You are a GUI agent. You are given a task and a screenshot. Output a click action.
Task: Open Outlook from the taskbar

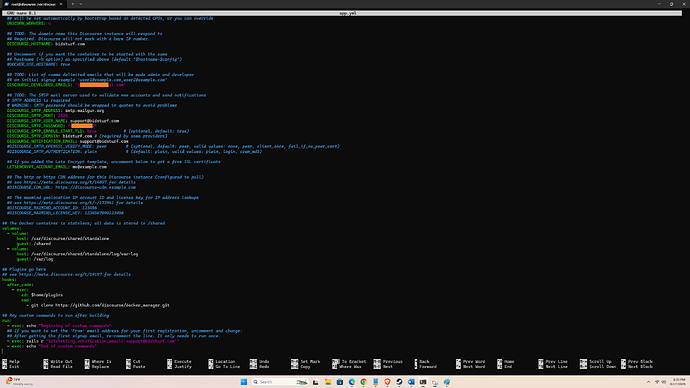coord(411,382)
